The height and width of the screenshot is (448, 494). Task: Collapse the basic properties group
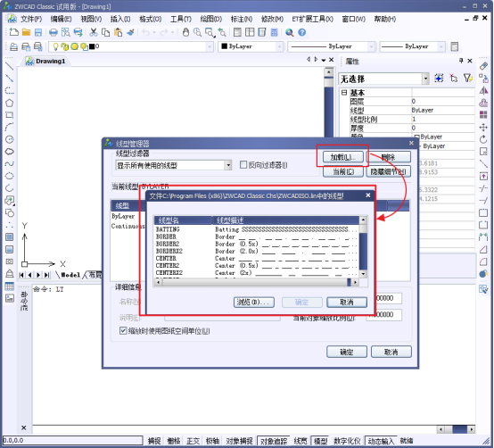[344, 93]
